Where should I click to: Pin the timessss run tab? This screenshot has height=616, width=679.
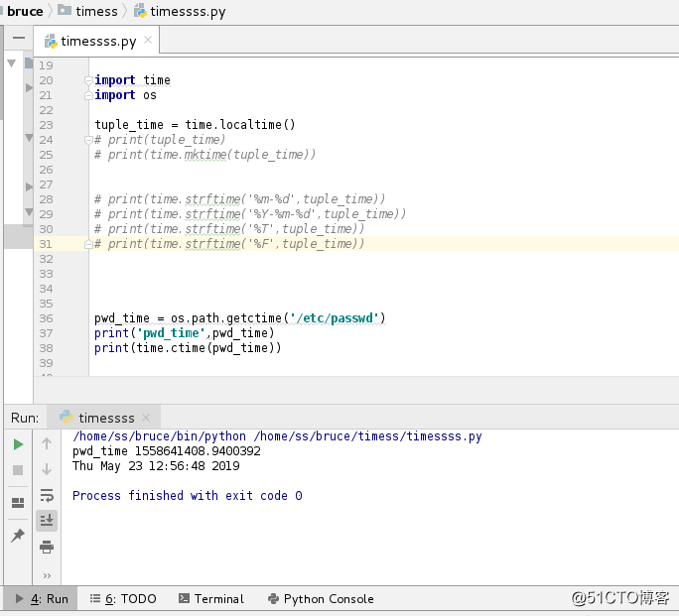tap(18, 535)
